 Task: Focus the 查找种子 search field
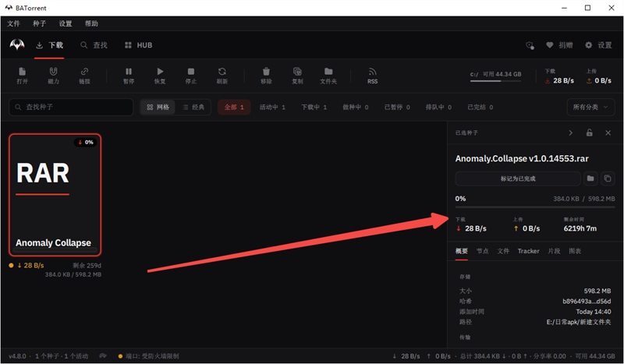[71, 107]
